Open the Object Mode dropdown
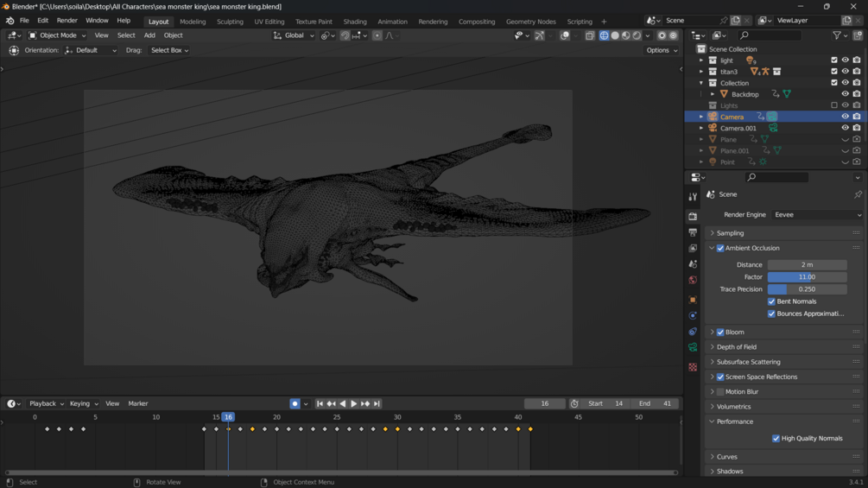 [x=57, y=35]
